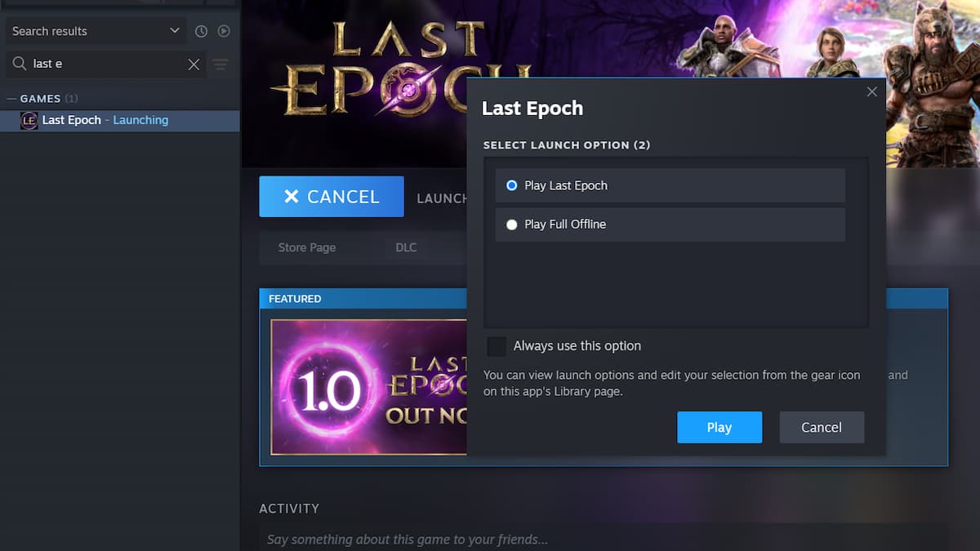Click the Last Epoch game icon in the library list
This screenshot has height=551, width=980.
[29, 121]
